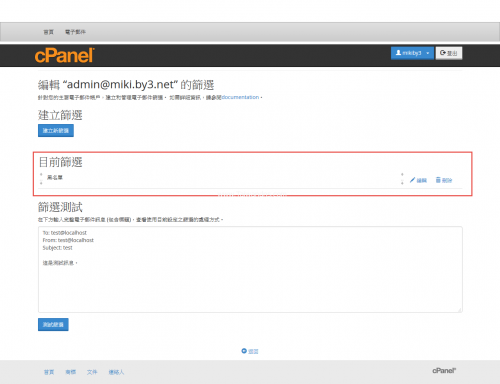This screenshot has height=384, width=500.
Task: Click the sort arrows left of 黑名單
Action: (41, 179)
